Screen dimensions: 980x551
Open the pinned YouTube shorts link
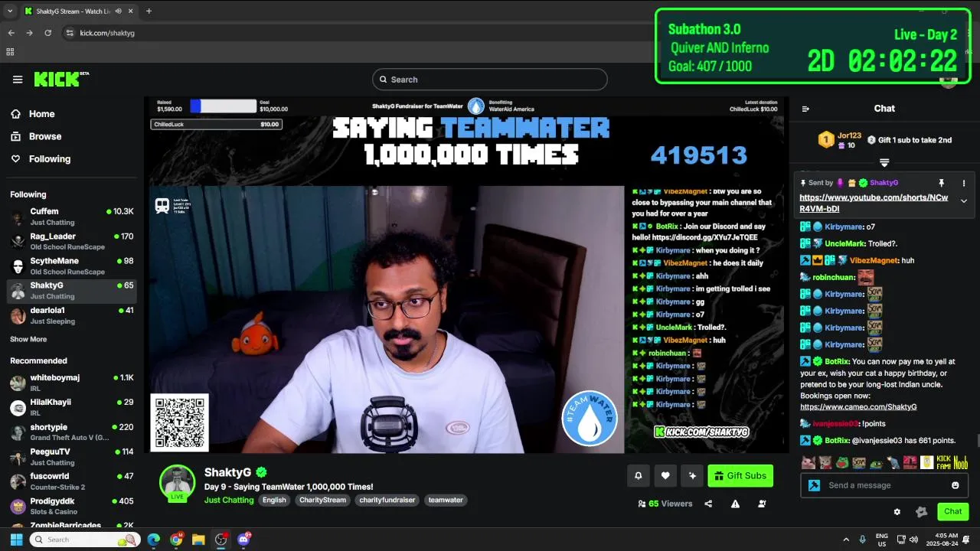pyautogui.click(x=874, y=203)
